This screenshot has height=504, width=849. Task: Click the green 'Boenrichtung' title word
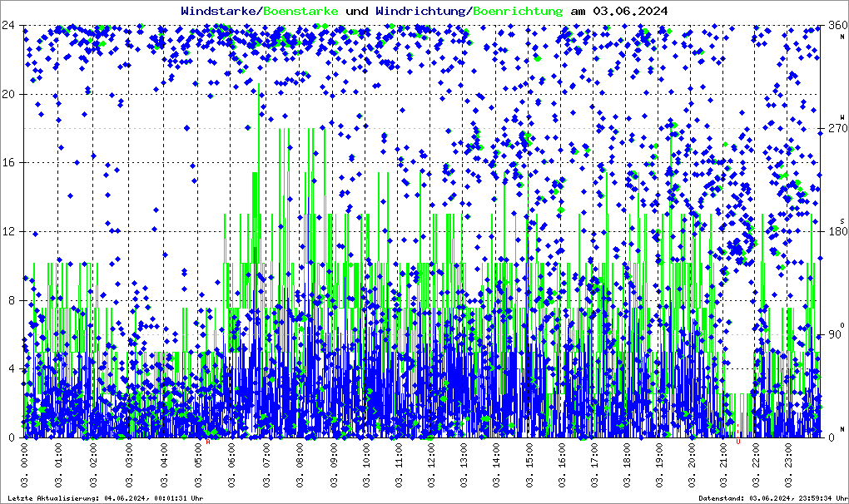tap(518, 11)
